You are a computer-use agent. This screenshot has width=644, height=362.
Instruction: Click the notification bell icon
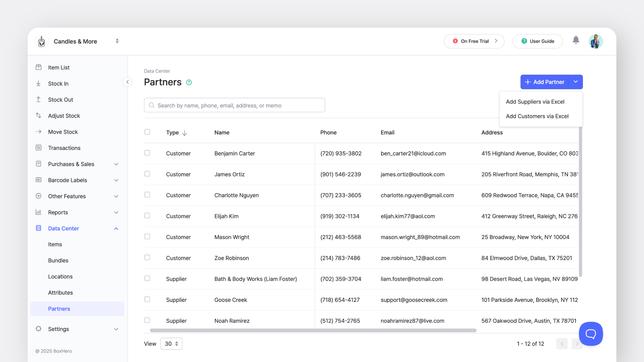coord(576,40)
